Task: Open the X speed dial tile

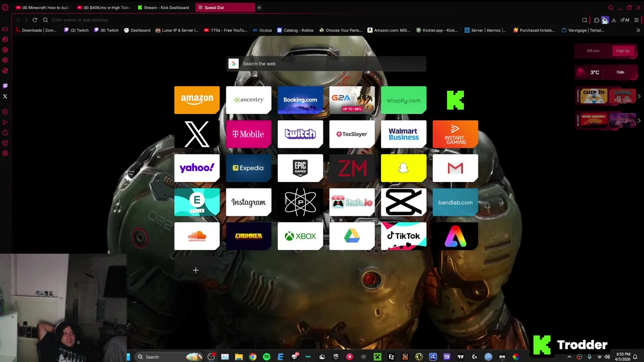Action: (197, 134)
